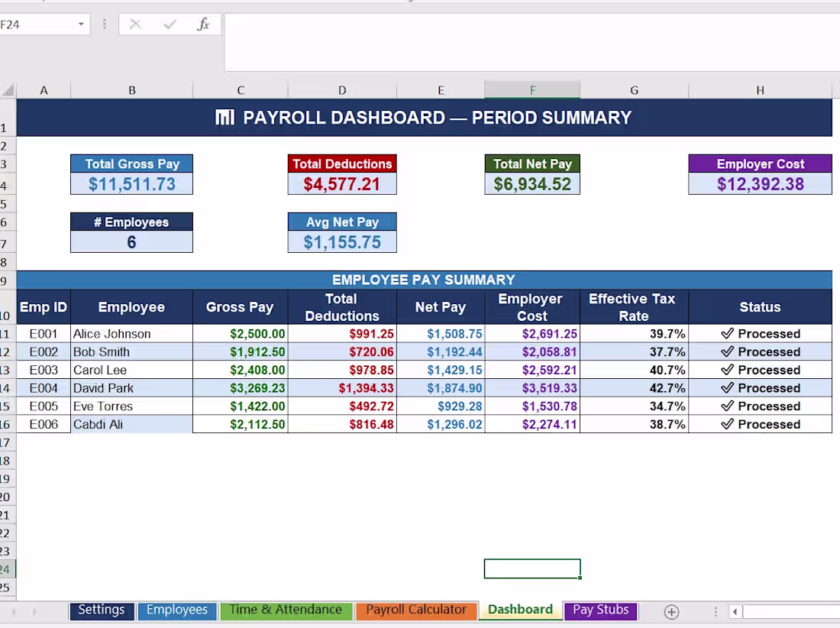Add a new sheet with plus icon
Screen dimensions: 840x628
pyautogui.click(x=671, y=611)
